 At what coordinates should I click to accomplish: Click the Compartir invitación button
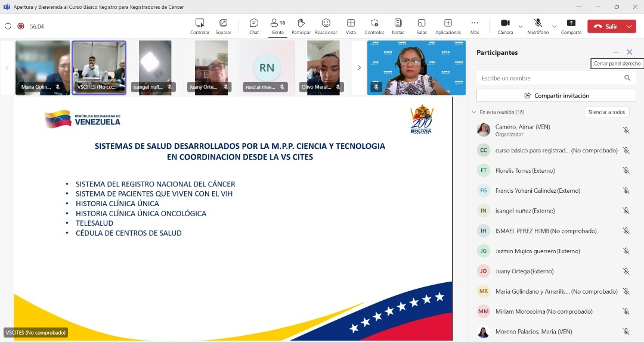pos(556,95)
